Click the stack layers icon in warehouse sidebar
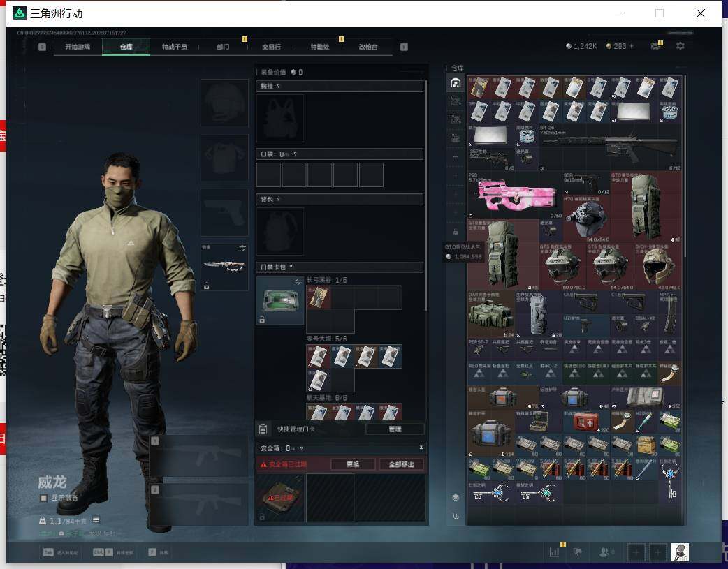This screenshot has height=569, width=728. tap(456, 498)
